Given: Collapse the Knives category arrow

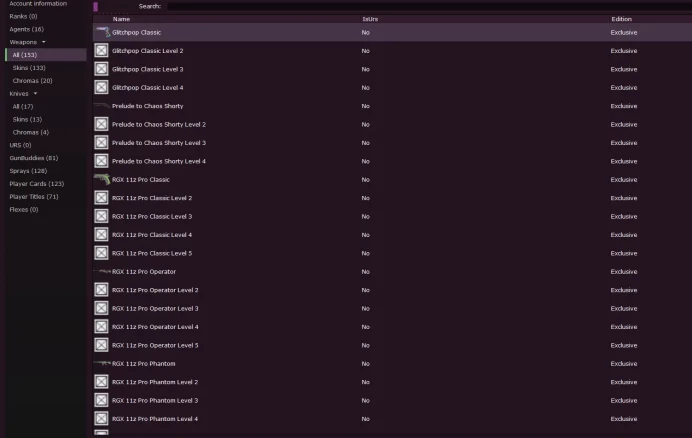Looking at the screenshot, I should tap(35, 94).
